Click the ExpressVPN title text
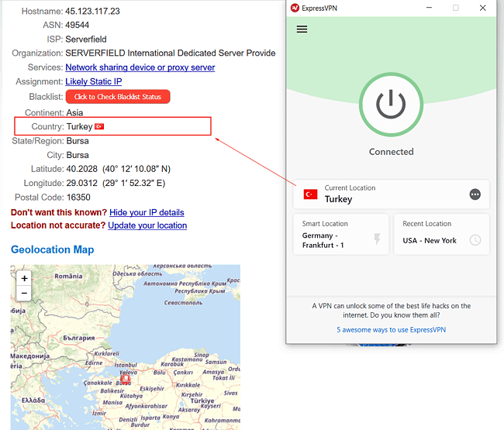504x430 pixels. coord(319,8)
